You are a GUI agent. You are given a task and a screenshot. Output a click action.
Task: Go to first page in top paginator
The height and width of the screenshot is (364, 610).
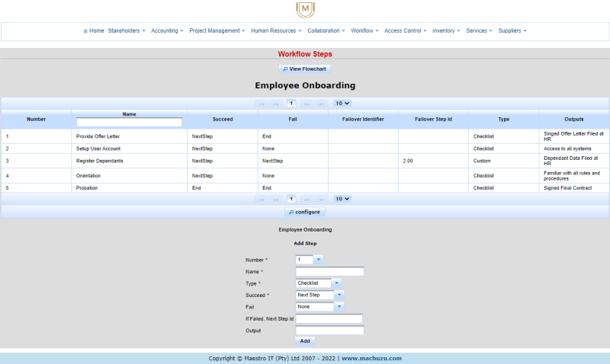coord(262,104)
